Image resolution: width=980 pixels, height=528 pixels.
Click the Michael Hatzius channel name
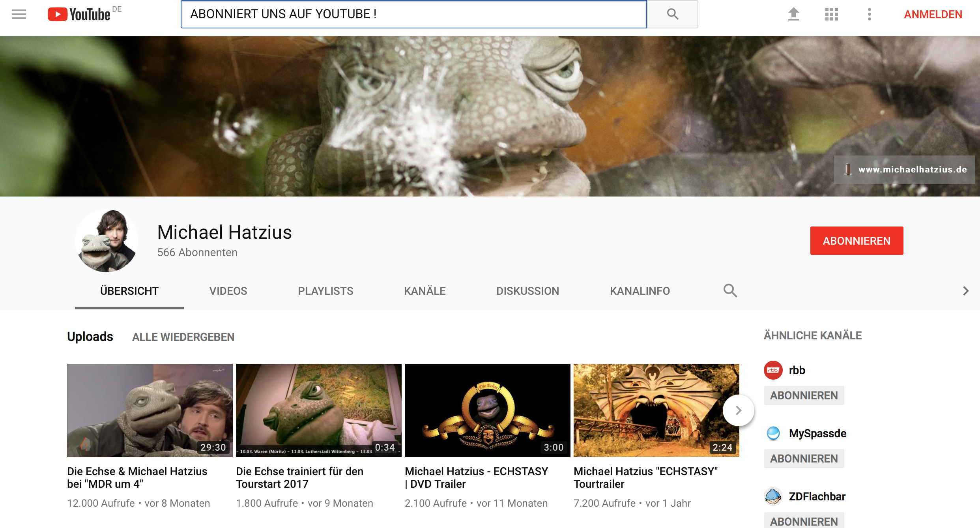[x=224, y=232]
